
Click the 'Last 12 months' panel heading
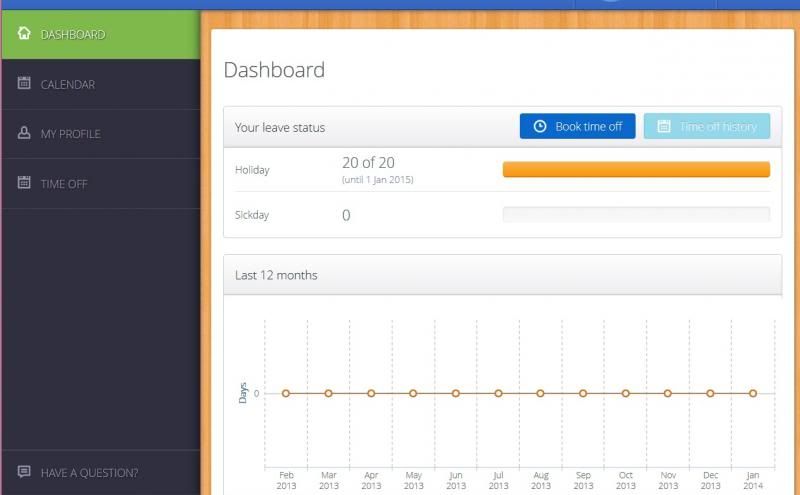point(276,276)
